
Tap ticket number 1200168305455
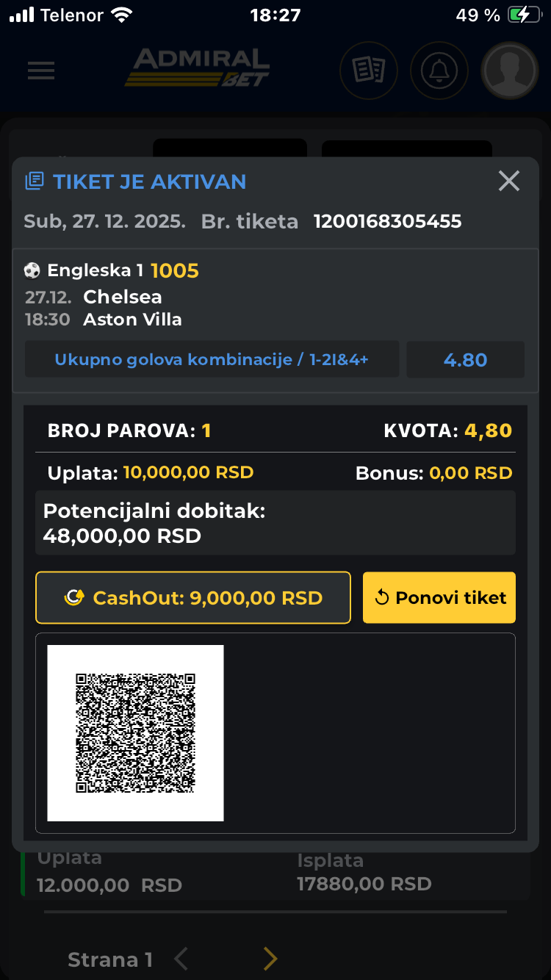[387, 221]
